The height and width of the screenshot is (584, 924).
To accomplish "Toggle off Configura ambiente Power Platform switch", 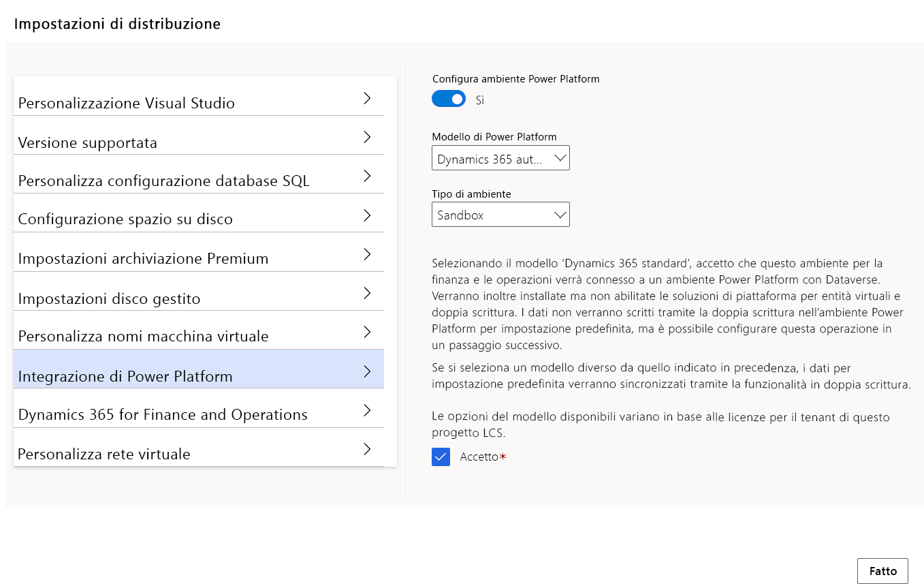I will (448, 99).
